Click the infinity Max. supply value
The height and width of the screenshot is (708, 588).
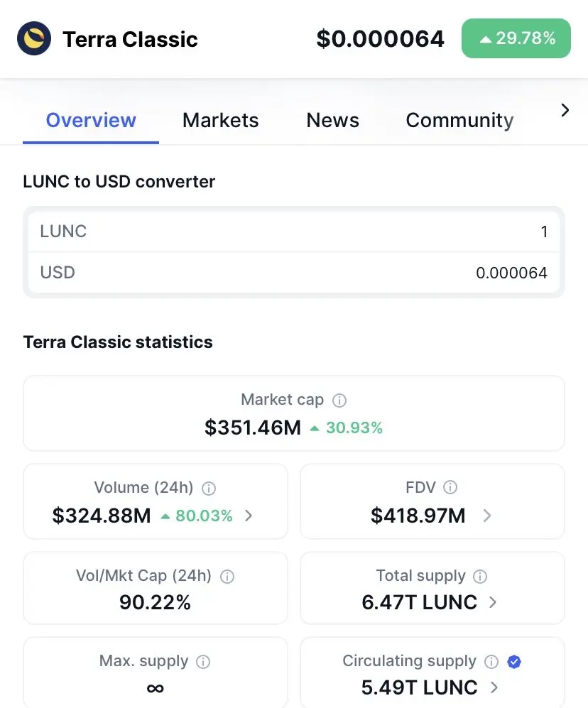point(156,688)
